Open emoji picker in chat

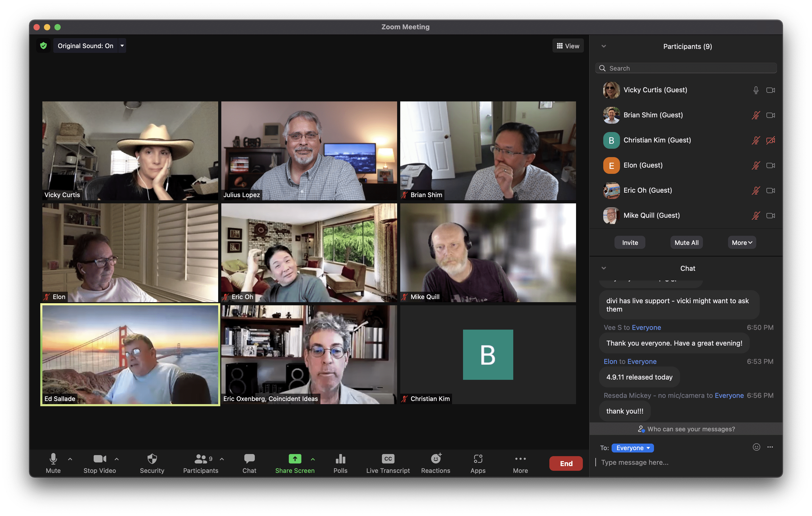(x=756, y=447)
